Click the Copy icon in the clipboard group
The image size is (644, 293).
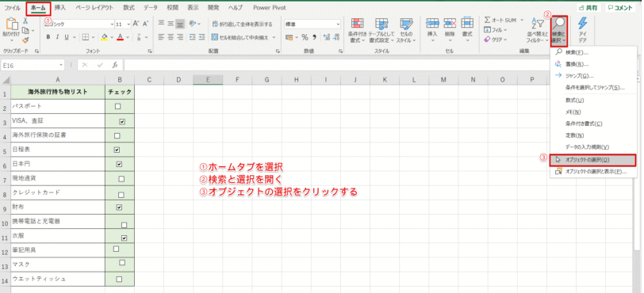click(25, 30)
